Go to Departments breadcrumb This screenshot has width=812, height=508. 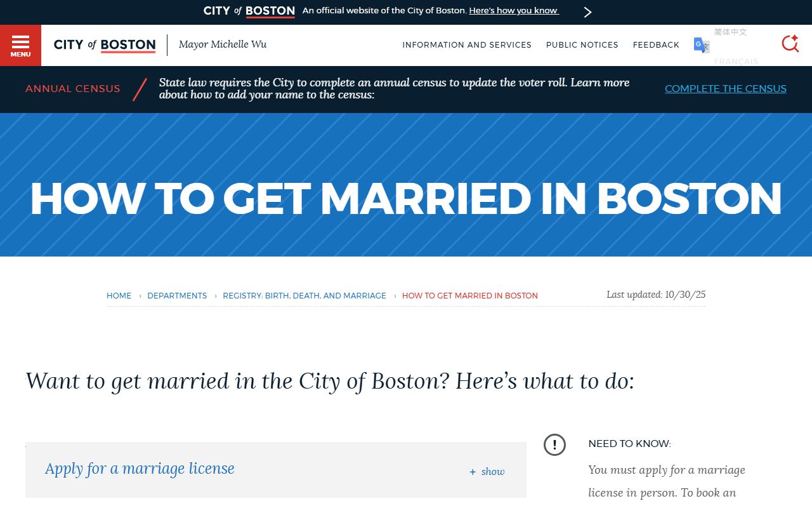coord(177,296)
